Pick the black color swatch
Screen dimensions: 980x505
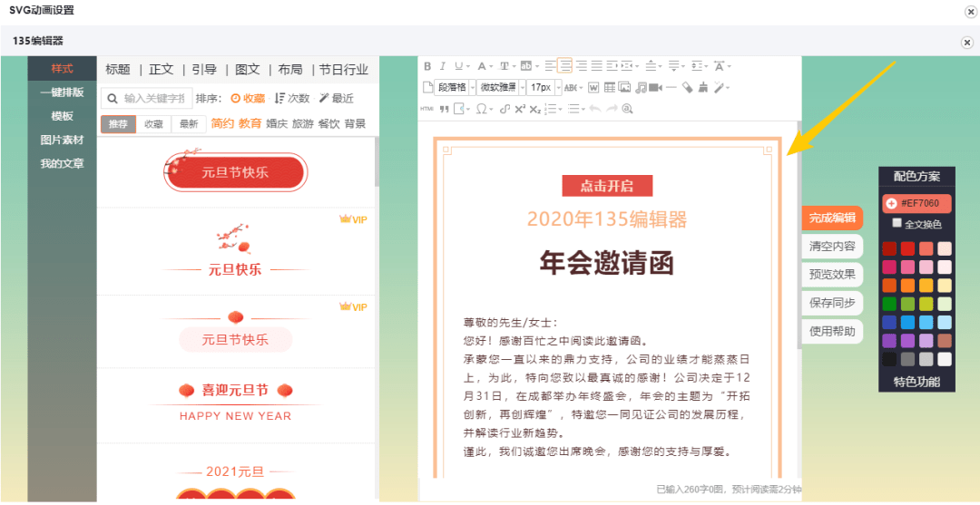click(889, 359)
